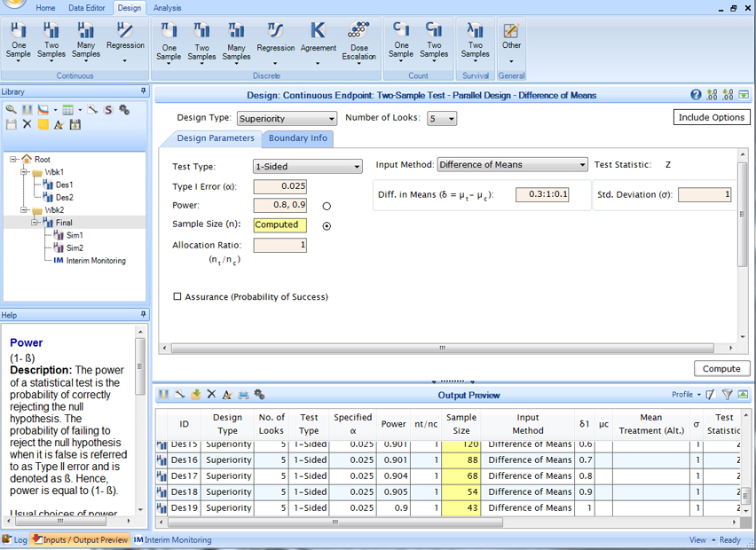Viewport: 756px width, 550px height.
Task: Click the Std. Deviation input field
Action: 705,194
